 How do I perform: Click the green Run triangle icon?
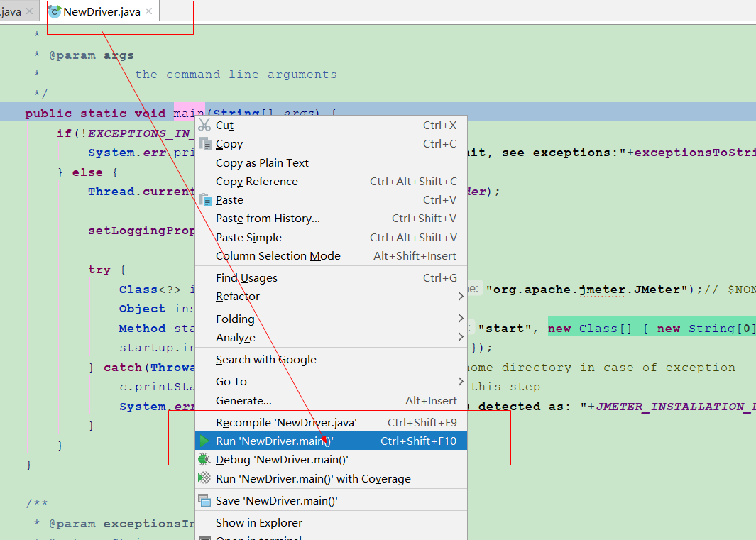coord(204,441)
